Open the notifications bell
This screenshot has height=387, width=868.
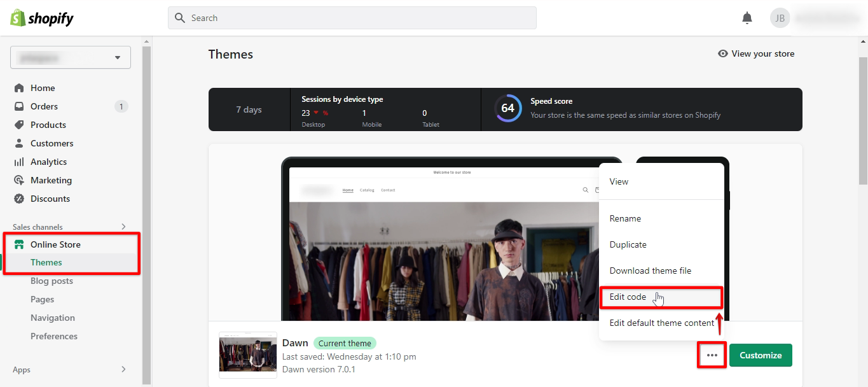pyautogui.click(x=747, y=18)
